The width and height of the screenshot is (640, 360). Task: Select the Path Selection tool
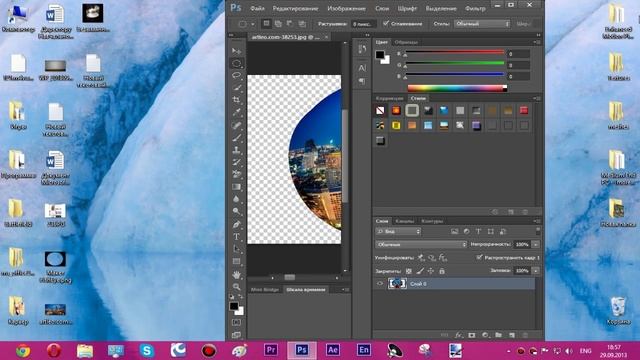(236, 249)
